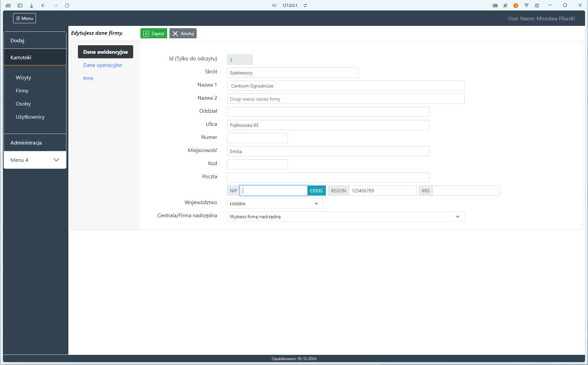Open the Województwo dropdown showing Łódzkie

click(x=275, y=203)
